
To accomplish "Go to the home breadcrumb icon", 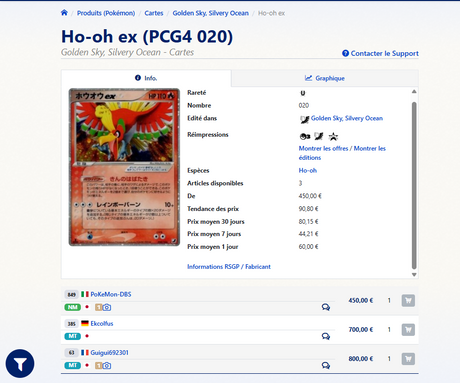I will tap(64, 13).
